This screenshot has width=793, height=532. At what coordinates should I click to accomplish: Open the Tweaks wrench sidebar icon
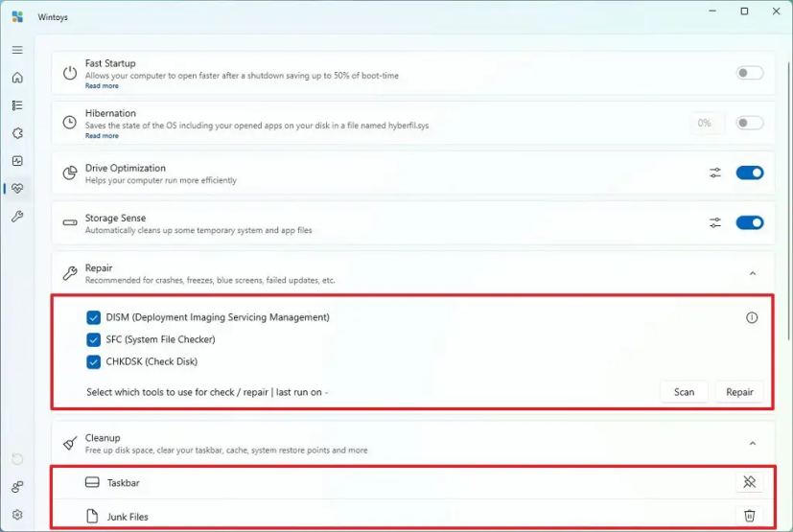click(17, 217)
